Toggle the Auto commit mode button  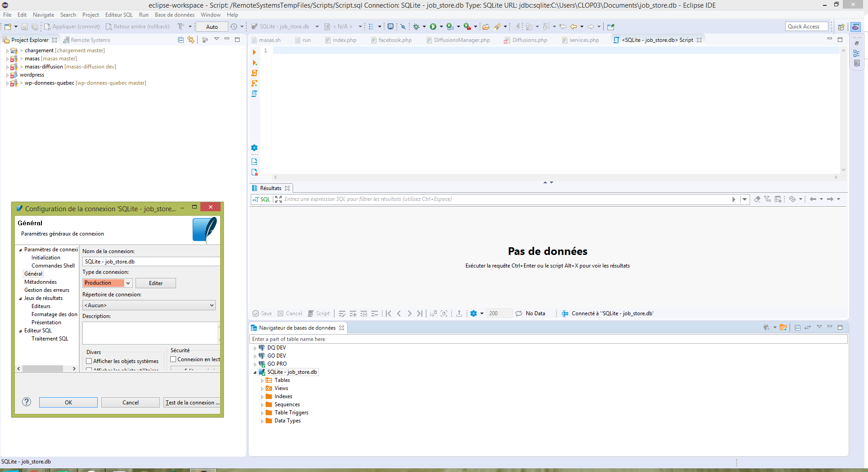point(212,27)
